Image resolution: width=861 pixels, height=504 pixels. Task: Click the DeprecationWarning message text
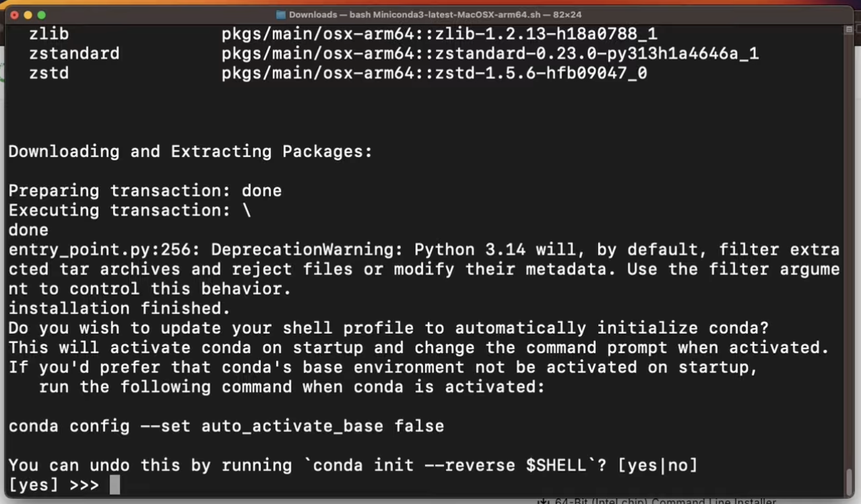click(x=424, y=249)
